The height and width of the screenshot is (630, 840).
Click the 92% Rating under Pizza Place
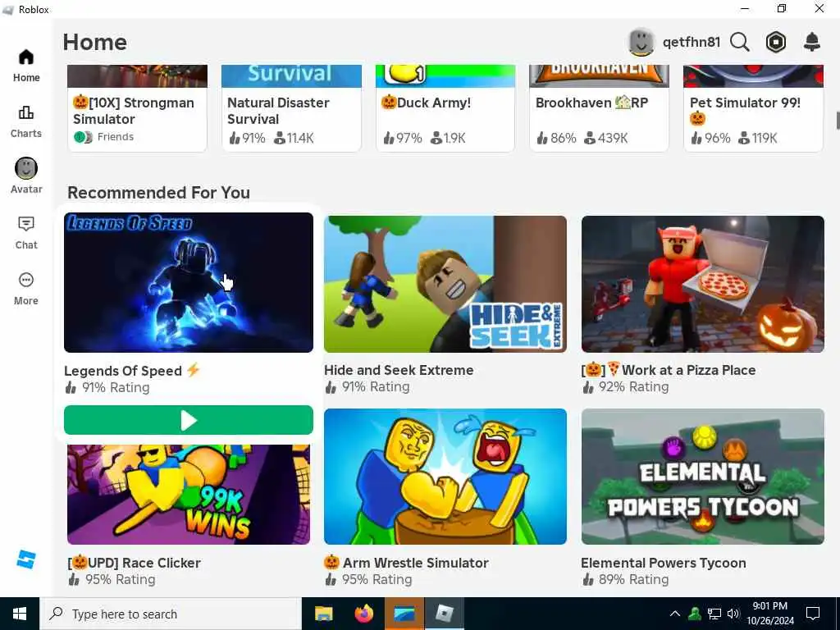click(x=626, y=387)
